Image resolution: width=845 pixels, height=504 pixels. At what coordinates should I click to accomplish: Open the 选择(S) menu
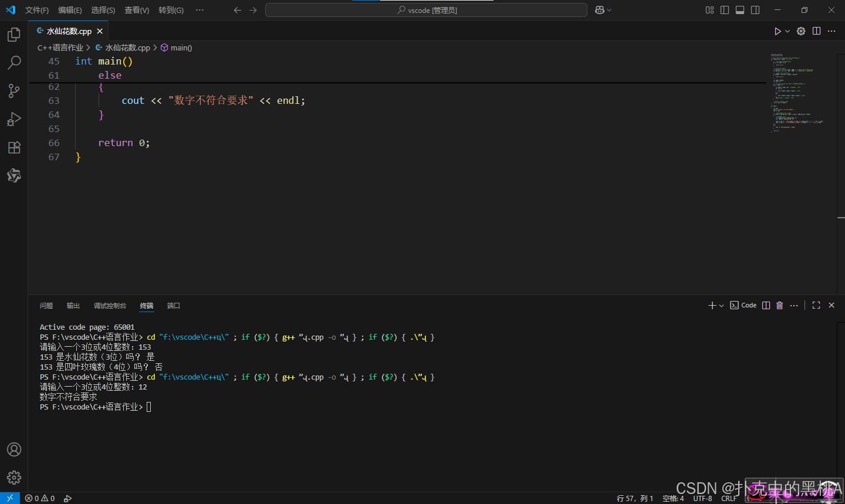[x=103, y=10]
